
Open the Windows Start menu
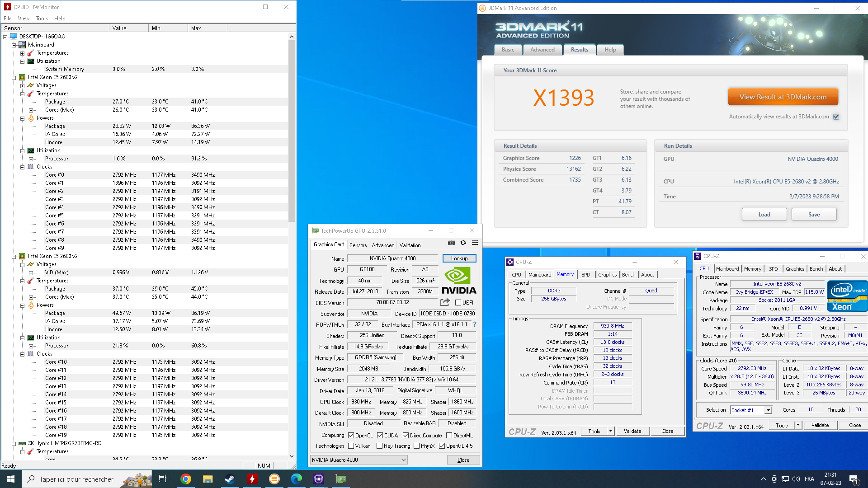coord(11,479)
